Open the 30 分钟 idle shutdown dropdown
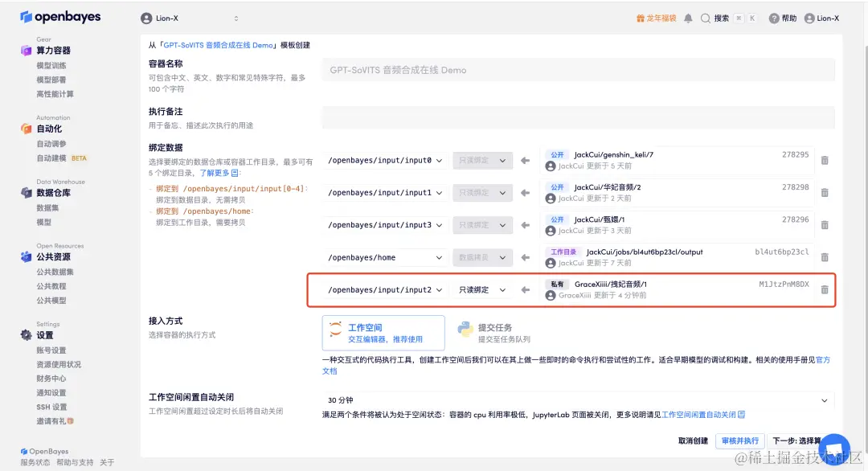Screen dimensions: 868x471 click(578, 400)
